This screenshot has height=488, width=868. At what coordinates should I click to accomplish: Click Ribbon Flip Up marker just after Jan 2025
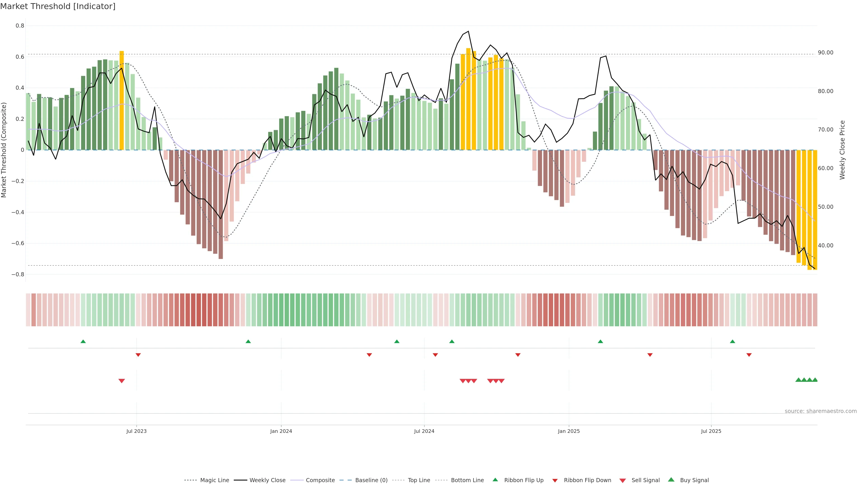pyautogui.click(x=600, y=342)
